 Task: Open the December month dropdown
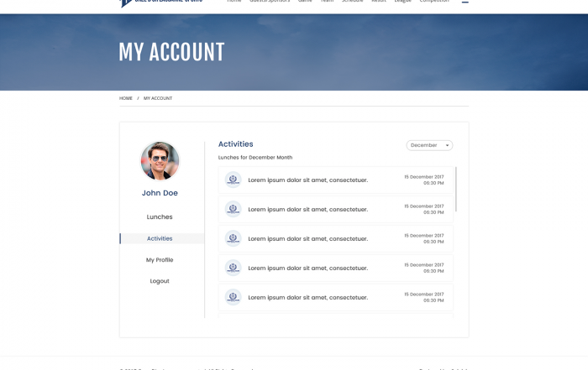coord(429,145)
